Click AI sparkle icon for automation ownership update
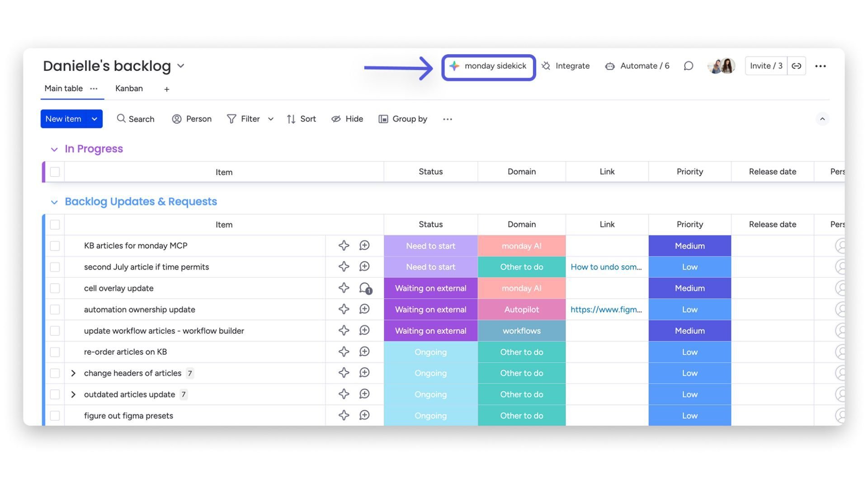Image resolution: width=868 pixels, height=488 pixels. pos(344,309)
